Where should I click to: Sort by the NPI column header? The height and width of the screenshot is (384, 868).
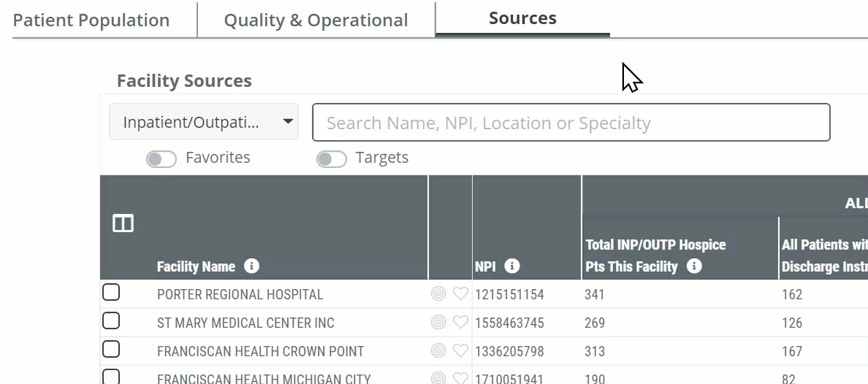click(x=485, y=266)
